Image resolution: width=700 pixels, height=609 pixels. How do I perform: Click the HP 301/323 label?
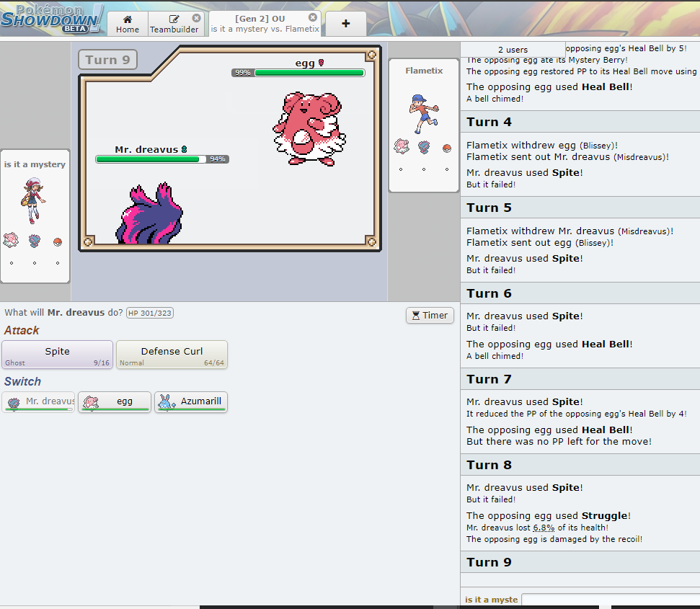tap(150, 313)
